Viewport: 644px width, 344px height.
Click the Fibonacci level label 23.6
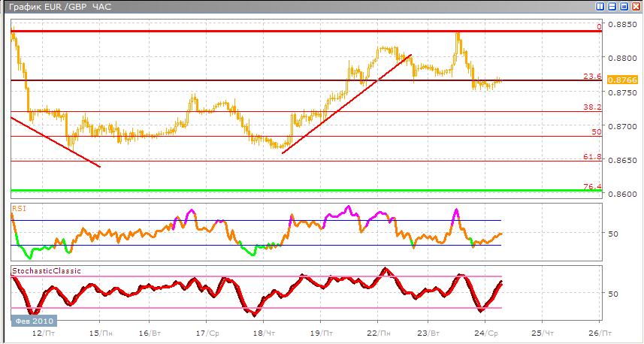592,76
